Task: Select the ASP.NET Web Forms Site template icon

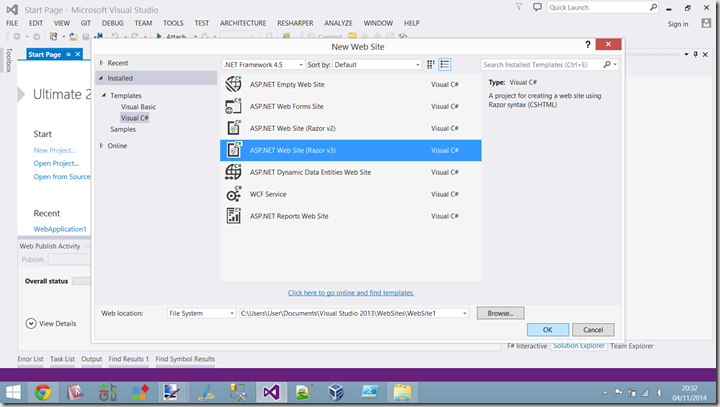Action: 233,107
